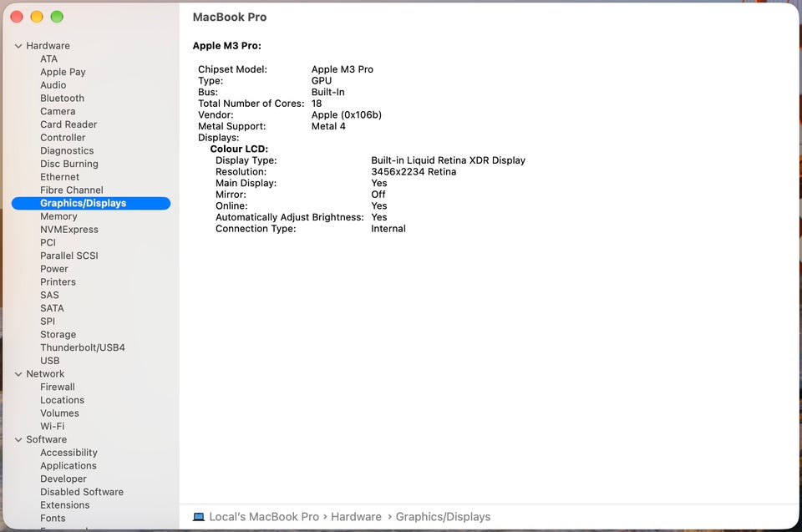Select Controller in the Hardware list
The image size is (802, 532).
click(63, 138)
